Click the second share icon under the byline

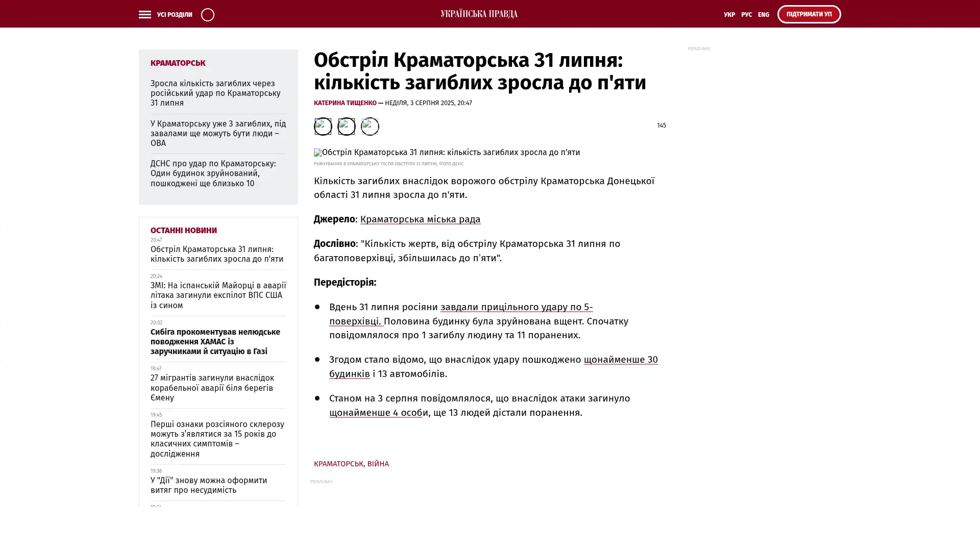tap(346, 126)
